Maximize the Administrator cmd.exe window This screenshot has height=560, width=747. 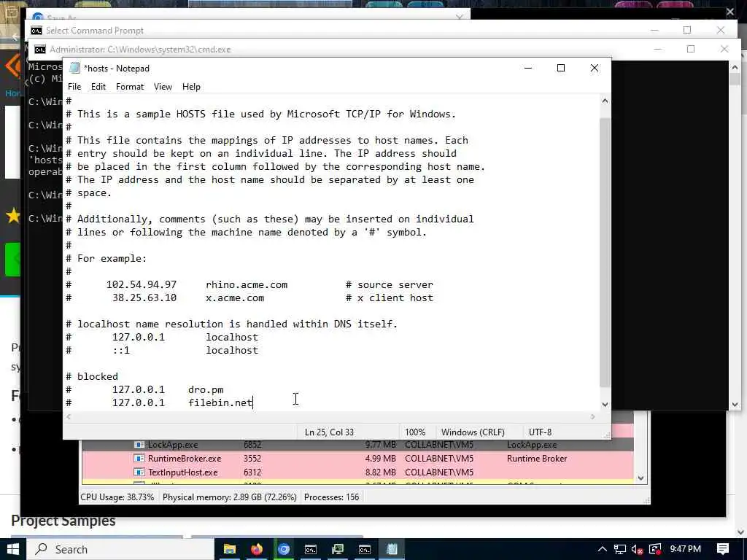click(x=691, y=49)
